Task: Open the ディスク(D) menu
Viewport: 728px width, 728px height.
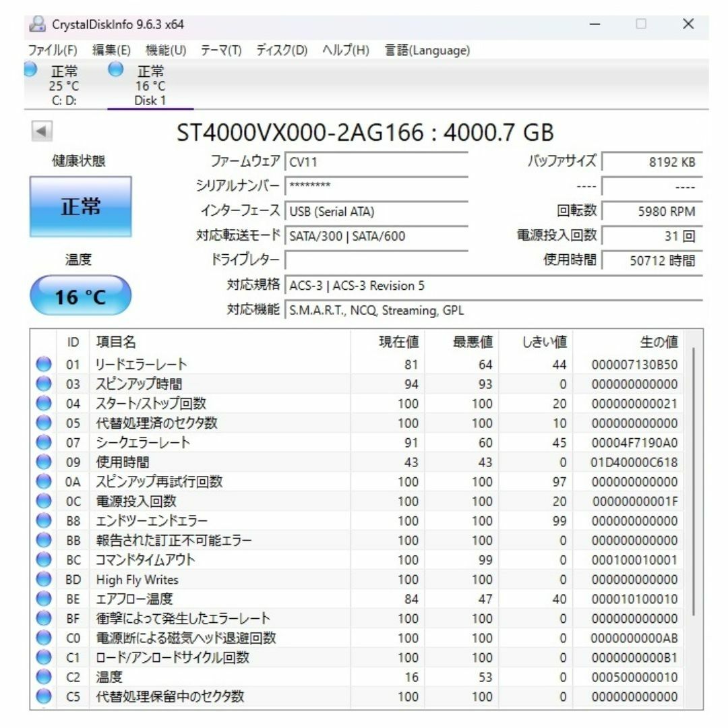Action: [x=282, y=50]
